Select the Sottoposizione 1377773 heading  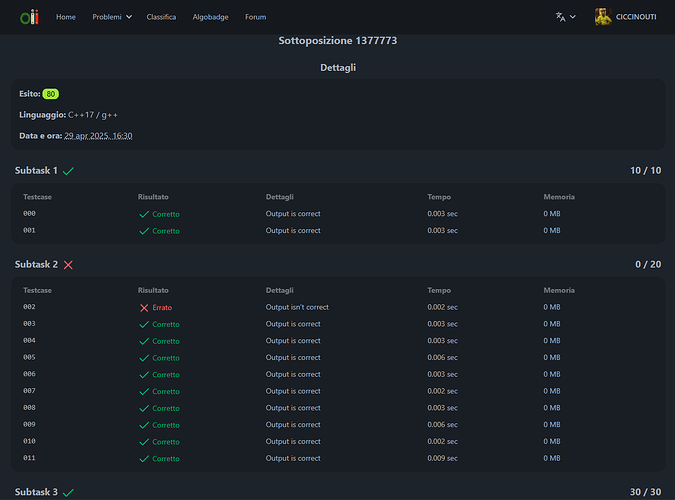coord(338,40)
